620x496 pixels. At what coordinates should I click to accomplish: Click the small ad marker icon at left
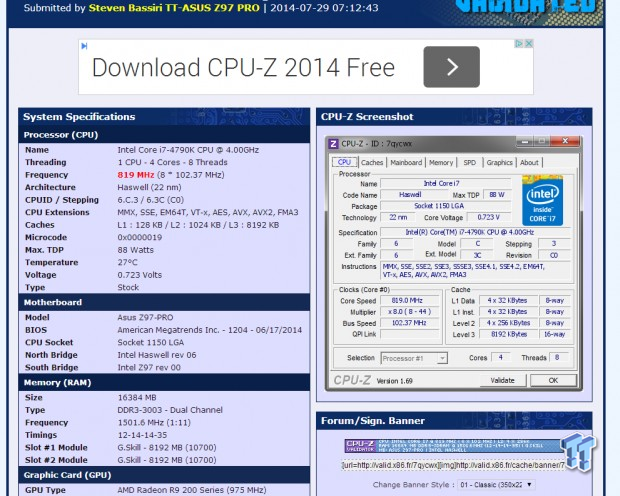[84, 46]
